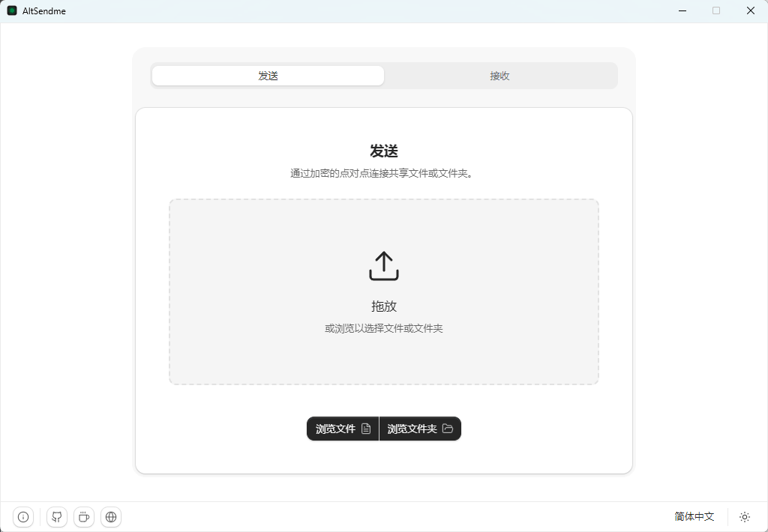Click the 浏览文件夹 button label
Image resolution: width=768 pixels, height=532 pixels.
point(412,429)
